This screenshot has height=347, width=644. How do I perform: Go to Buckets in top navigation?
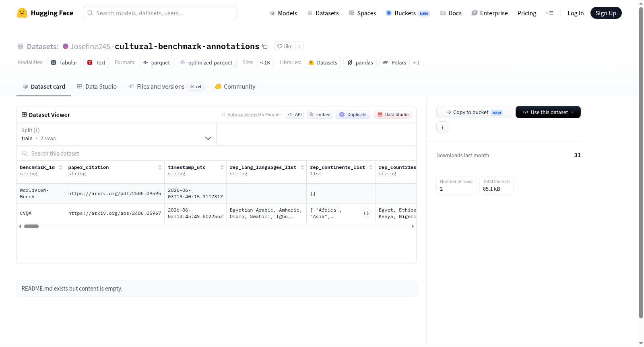pyautogui.click(x=407, y=13)
